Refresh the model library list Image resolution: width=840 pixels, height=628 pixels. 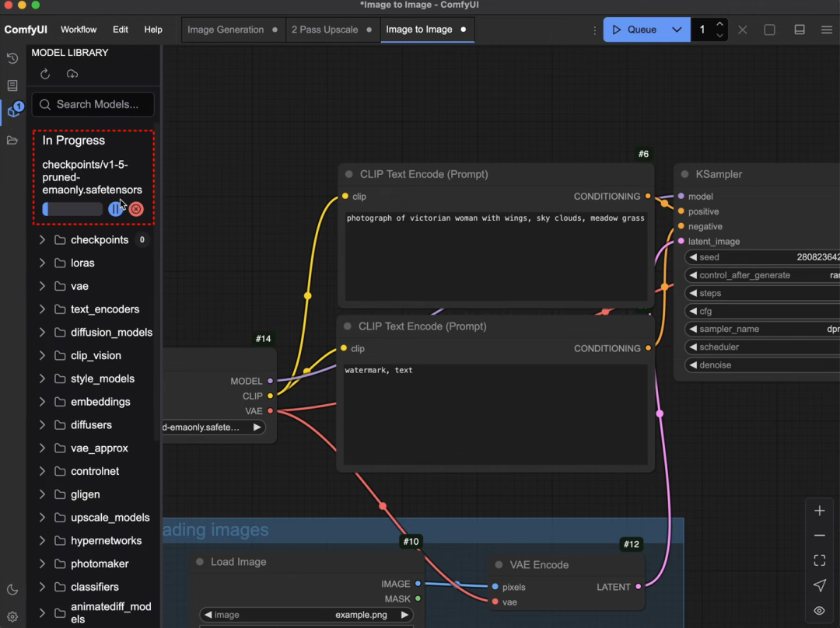pyautogui.click(x=45, y=74)
